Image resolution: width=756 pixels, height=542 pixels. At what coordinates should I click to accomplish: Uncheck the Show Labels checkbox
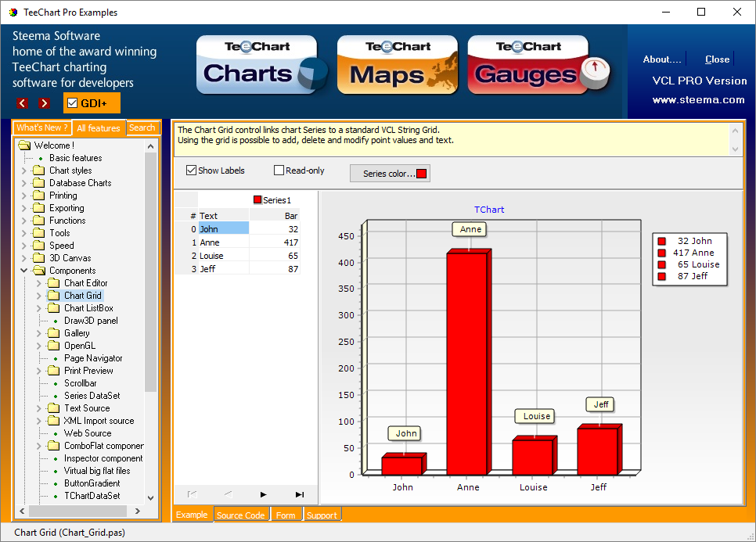coord(191,170)
